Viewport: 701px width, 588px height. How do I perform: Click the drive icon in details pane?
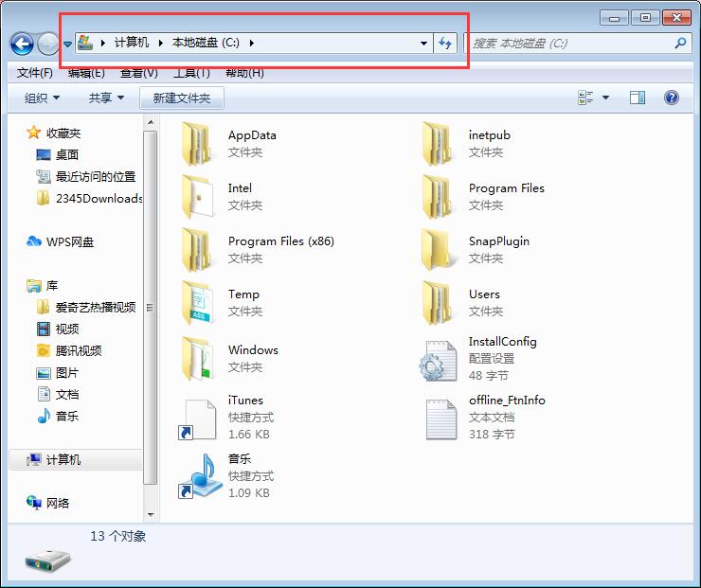(x=47, y=561)
